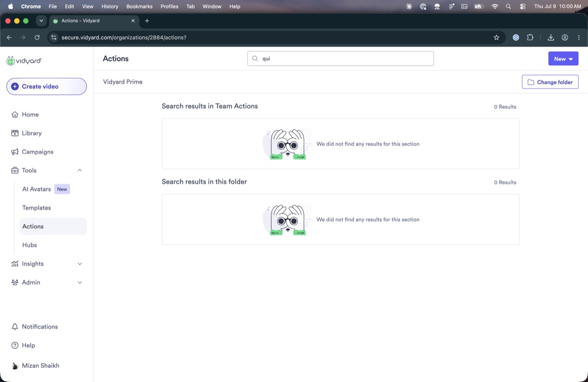
Task: Click the address bar URL
Action: pos(124,37)
